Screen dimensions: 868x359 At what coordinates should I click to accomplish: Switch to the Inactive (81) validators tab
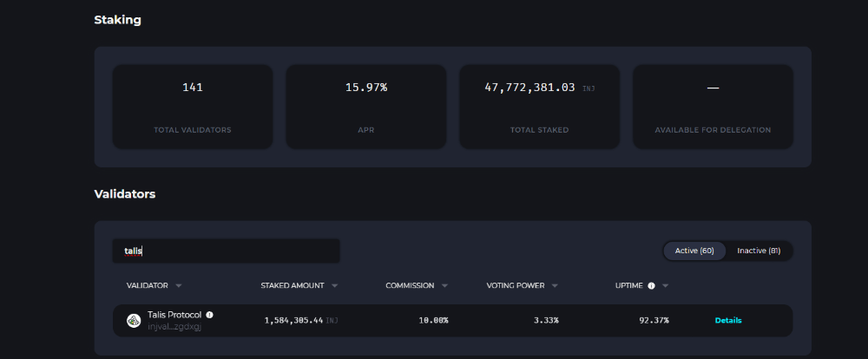pyautogui.click(x=759, y=251)
